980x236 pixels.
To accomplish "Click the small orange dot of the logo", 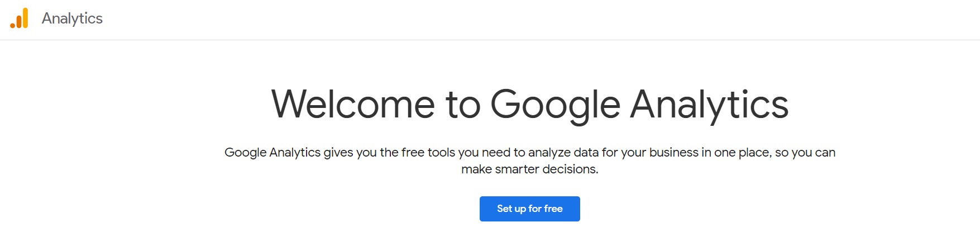I will point(12,26).
